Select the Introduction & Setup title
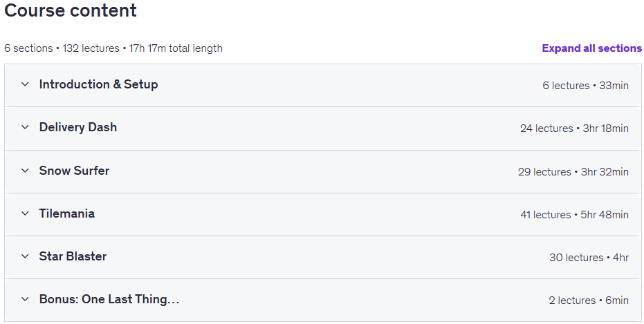The width and height of the screenshot is (644, 324). (x=98, y=84)
